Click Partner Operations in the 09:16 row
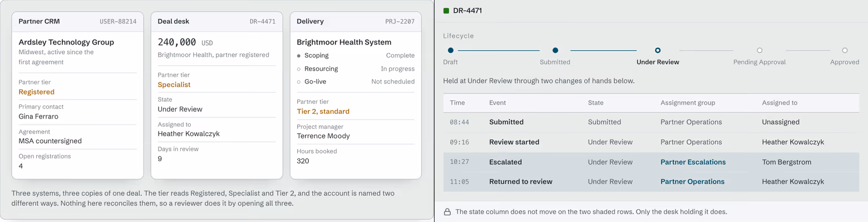 [x=691, y=142]
